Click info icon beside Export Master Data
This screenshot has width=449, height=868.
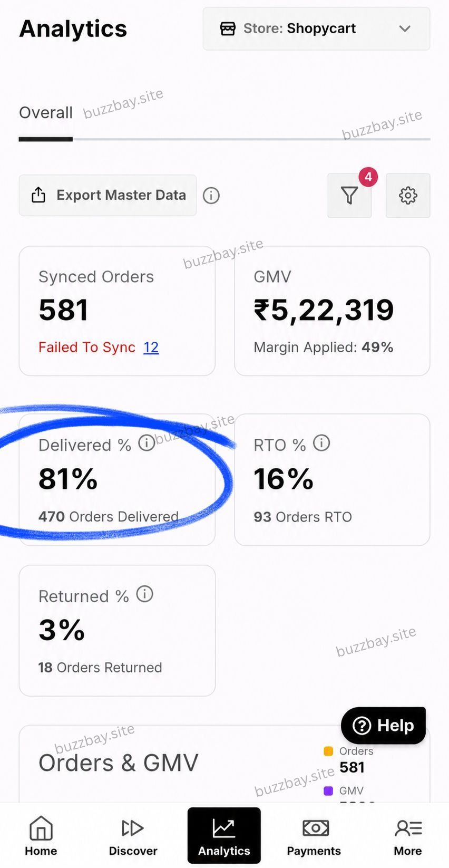pos(211,196)
